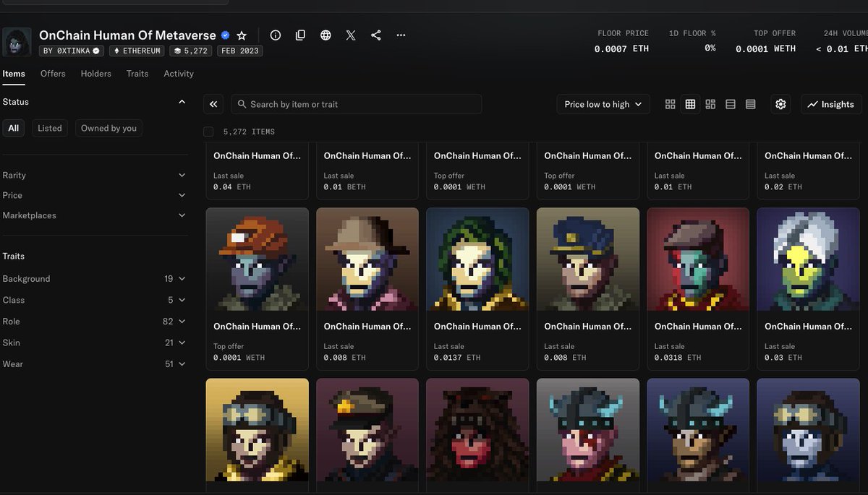Filter by Owned by you
This screenshot has width=868, height=495.
coord(109,128)
